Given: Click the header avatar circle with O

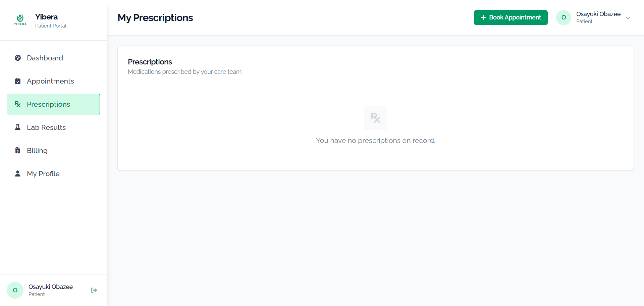Looking at the screenshot, I should (563, 17).
